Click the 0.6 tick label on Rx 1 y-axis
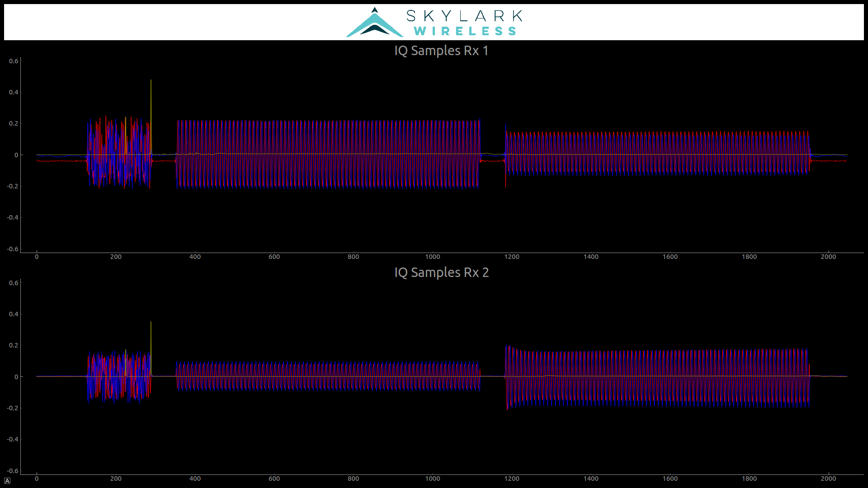868x488 pixels. click(13, 61)
